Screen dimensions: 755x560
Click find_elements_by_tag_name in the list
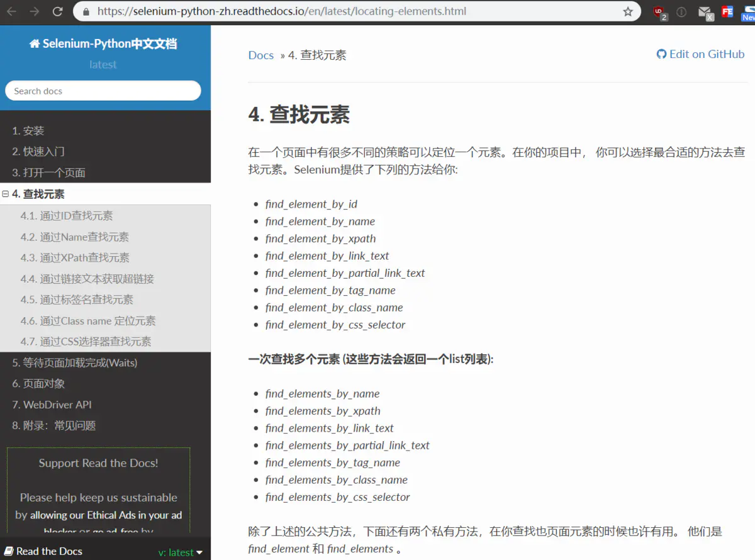click(x=333, y=462)
